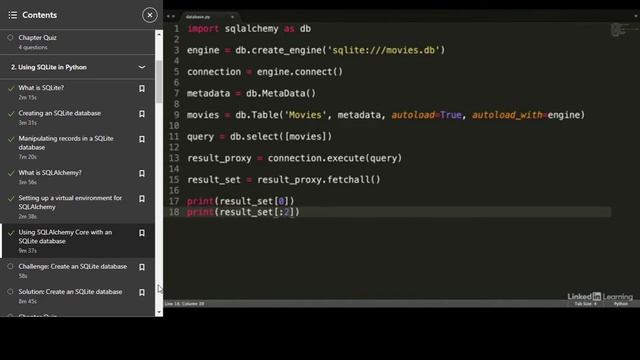
Task: Click the editor tab navigation arrows
Action: (170, 17)
